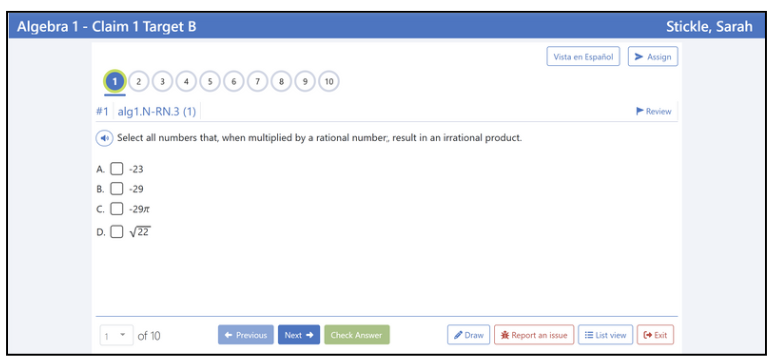Jump to question 10 bubble

point(329,82)
